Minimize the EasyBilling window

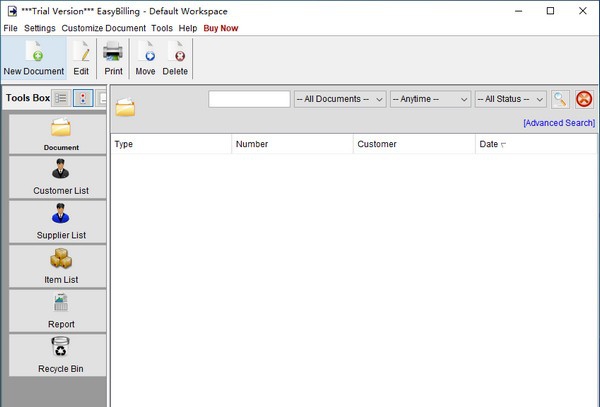coord(518,11)
